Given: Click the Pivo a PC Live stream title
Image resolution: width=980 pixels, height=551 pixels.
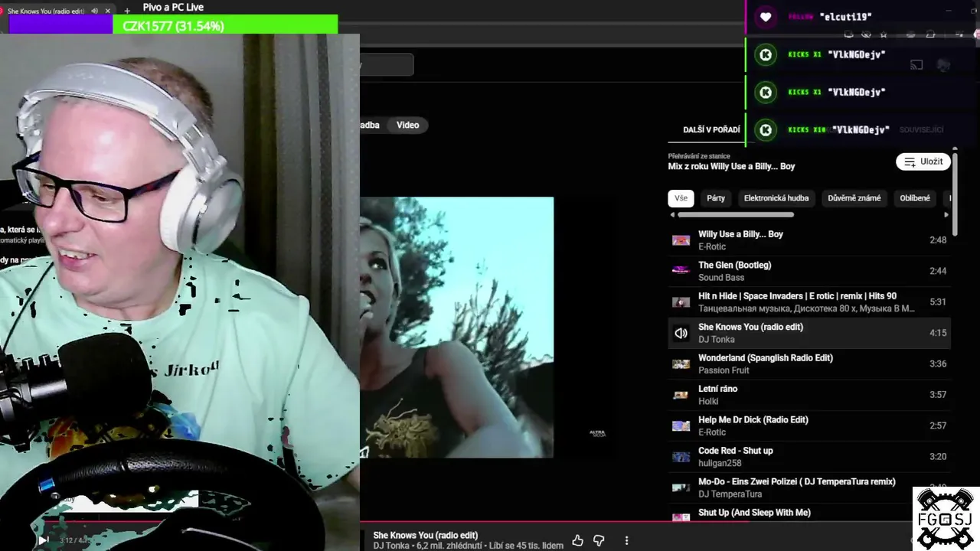Looking at the screenshot, I should (173, 8).
